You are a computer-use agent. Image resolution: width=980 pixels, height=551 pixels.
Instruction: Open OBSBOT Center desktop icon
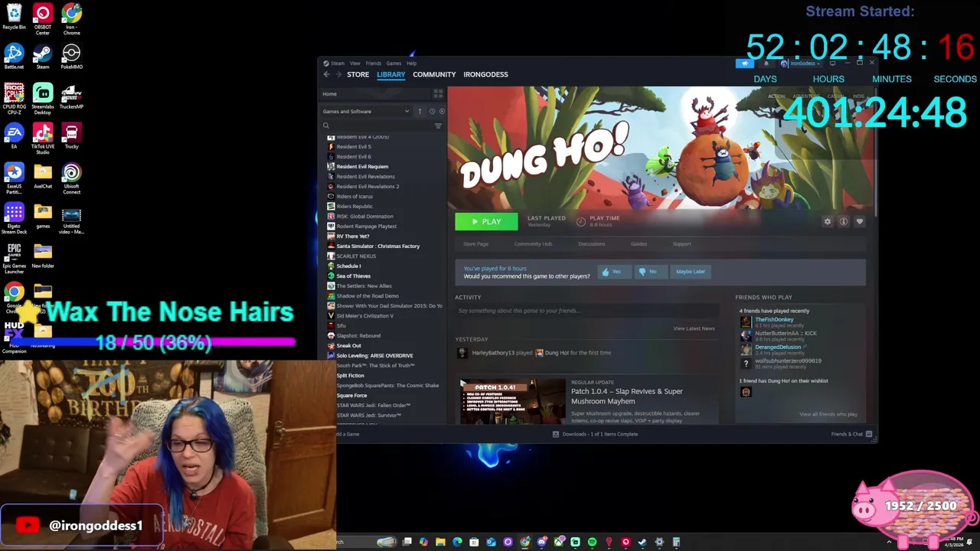[x=43, y=19]
